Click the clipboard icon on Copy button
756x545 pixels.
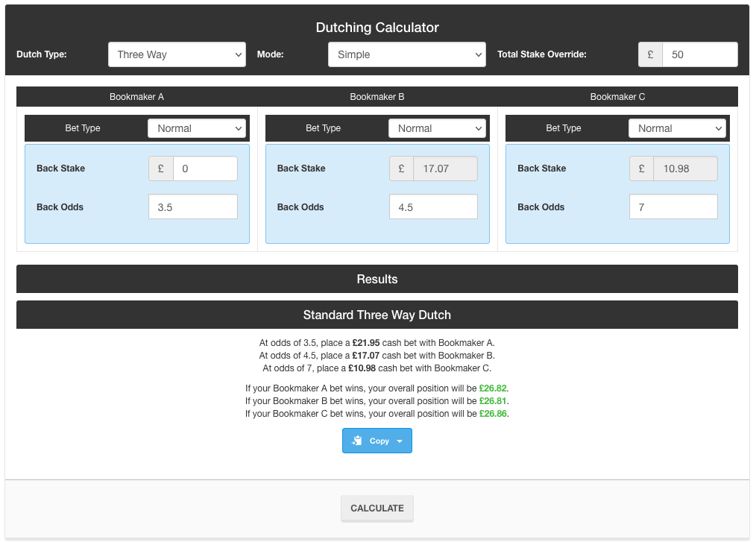click(358, 441)
